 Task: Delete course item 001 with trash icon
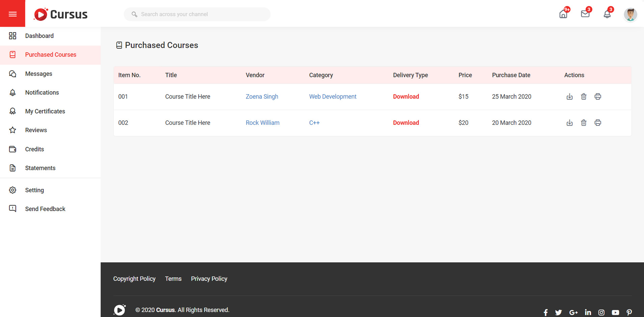(584, 96)
